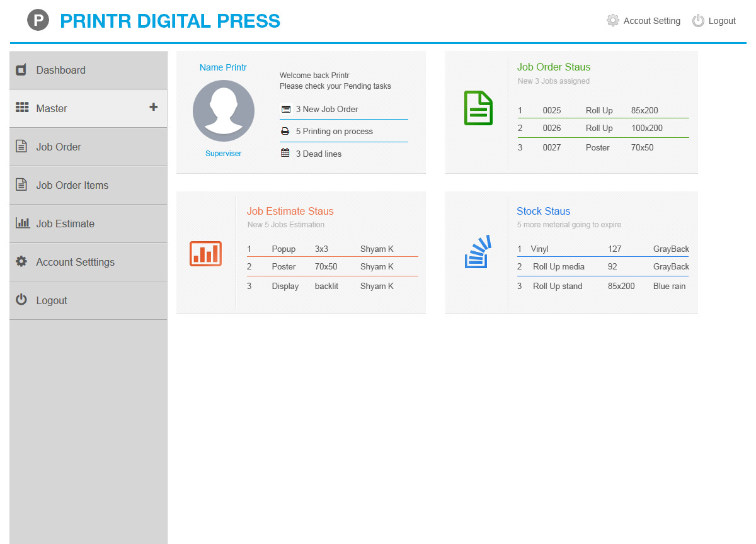Click the '3 New Job Order' link

[326, 109]
